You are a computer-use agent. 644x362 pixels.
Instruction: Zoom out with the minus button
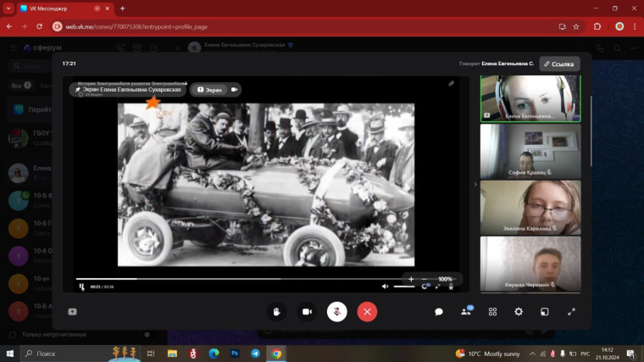point(425,279)
